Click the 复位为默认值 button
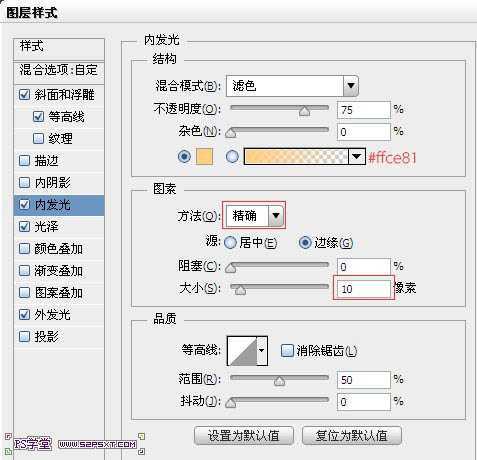This screenshot has width=477, height=460. [x=352, y=436]
